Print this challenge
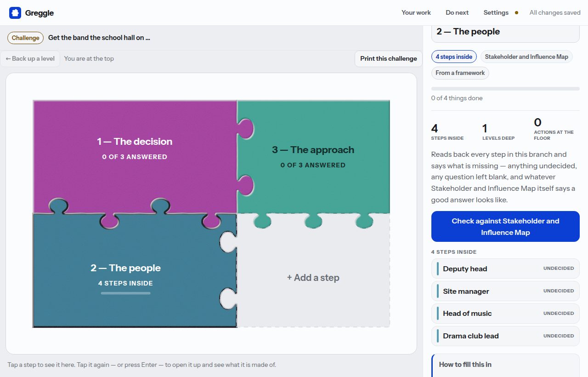The width and height of the screenshot is (588, 377). click(x=389, y=58)
